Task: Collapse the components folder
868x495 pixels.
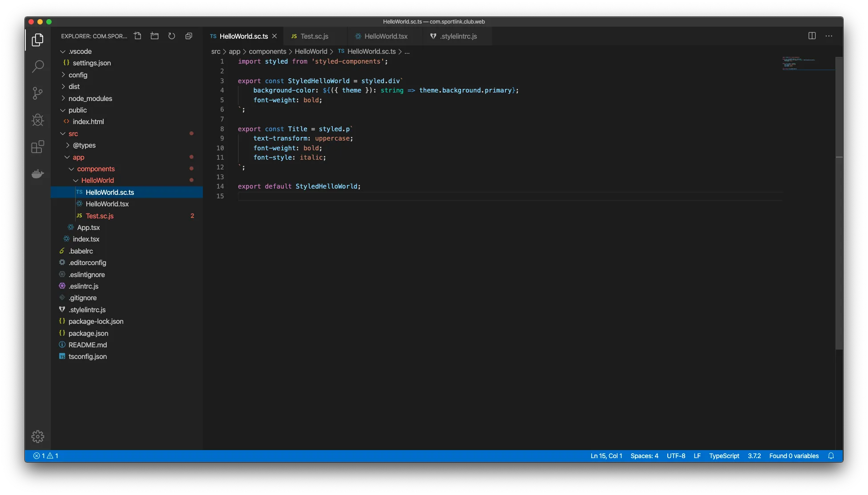Action: point(96,169)
